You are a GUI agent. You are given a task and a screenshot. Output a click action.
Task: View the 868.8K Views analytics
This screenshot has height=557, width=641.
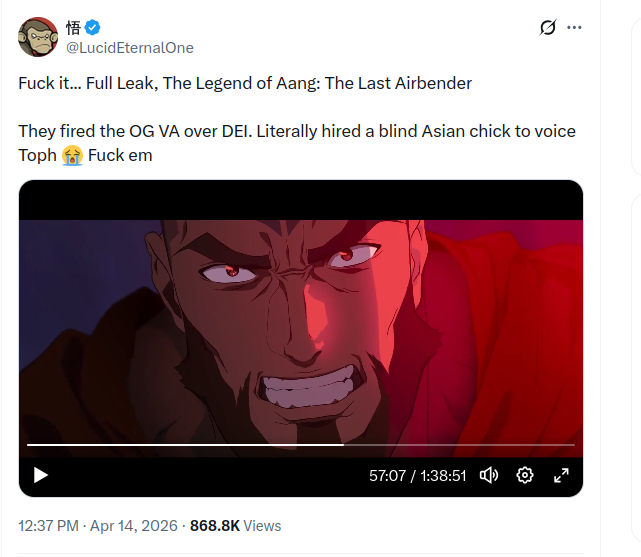(235, 525)
